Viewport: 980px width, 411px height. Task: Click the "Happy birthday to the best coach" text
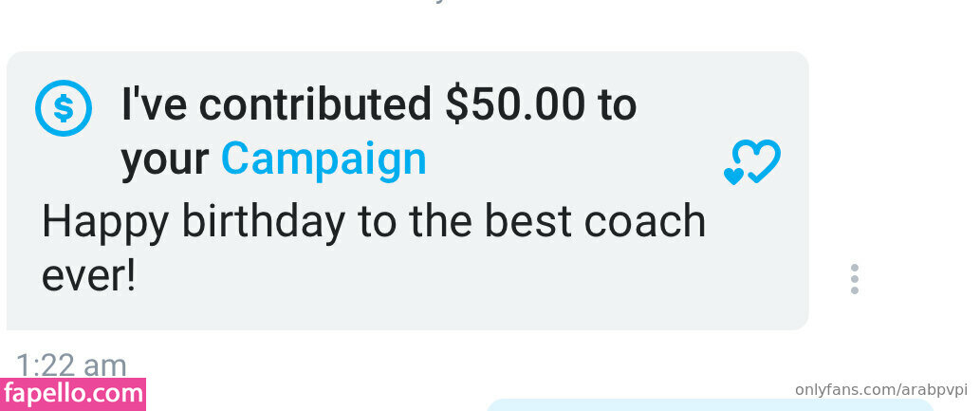[374, 221]
